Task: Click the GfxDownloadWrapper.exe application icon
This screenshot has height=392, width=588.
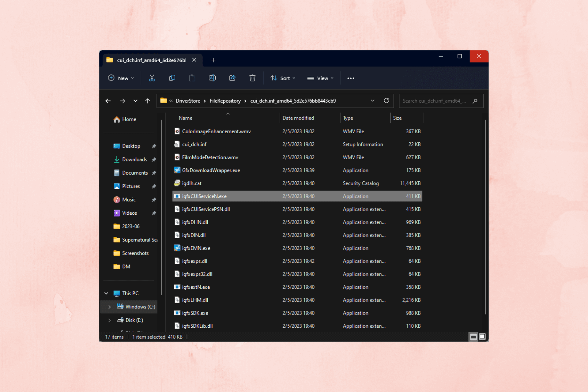Action: coord(178,170)
